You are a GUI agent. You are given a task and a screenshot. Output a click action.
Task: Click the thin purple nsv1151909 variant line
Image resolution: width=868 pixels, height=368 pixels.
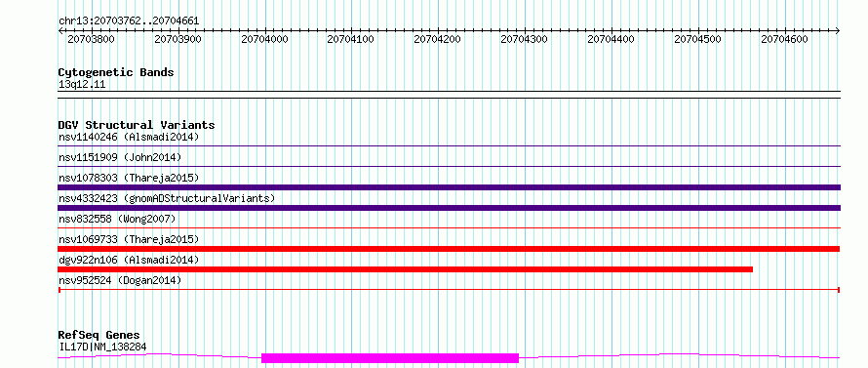coord(450,166)
